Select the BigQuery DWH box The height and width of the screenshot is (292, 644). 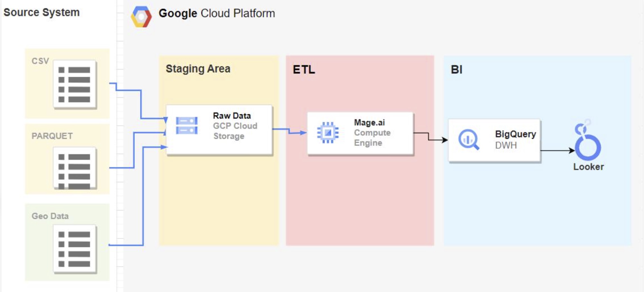[x=494, y=140]
